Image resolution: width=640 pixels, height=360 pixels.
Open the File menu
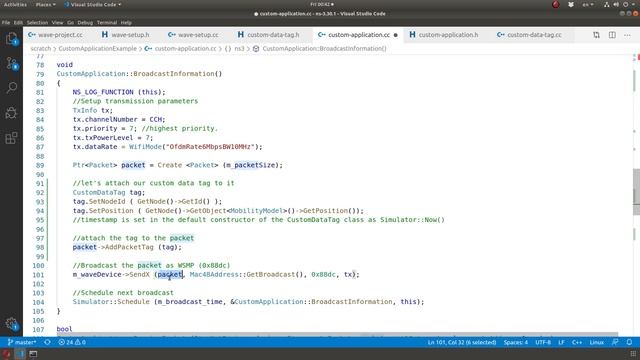pos(6,22)
